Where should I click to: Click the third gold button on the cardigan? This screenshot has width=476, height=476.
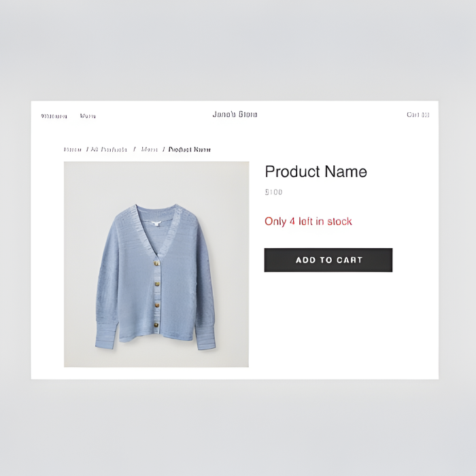click(157, 305)
